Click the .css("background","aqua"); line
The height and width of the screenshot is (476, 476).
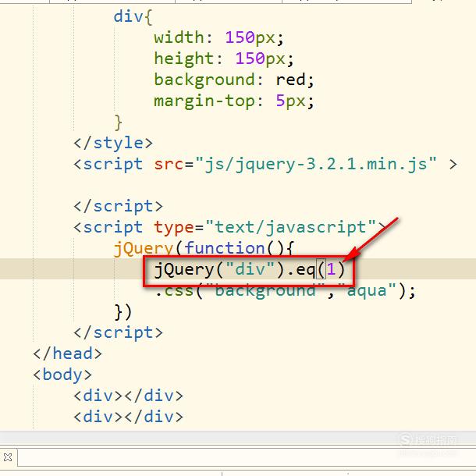pos(285,290)
